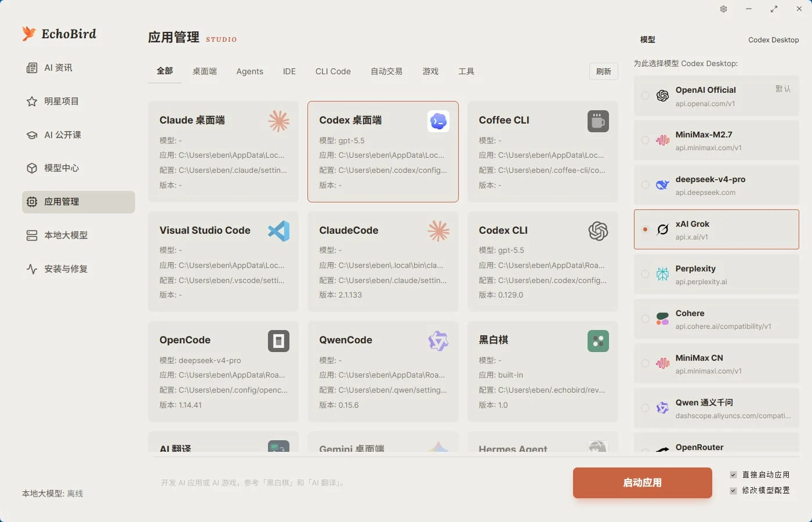Screen dimensions: 812x522
Task: Click the OpenCode square icon
Action: [x=279, y=341]
